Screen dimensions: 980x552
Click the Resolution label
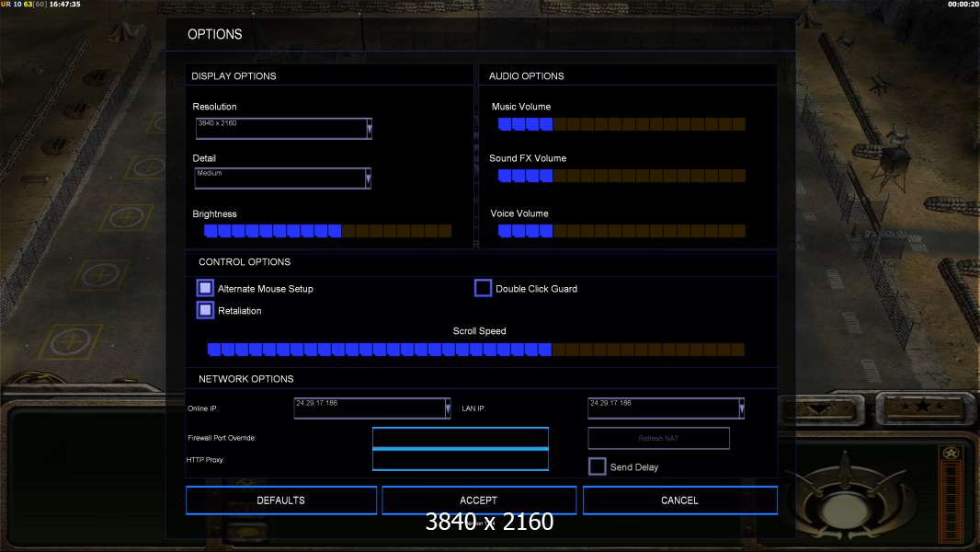[x=214, y=107]
